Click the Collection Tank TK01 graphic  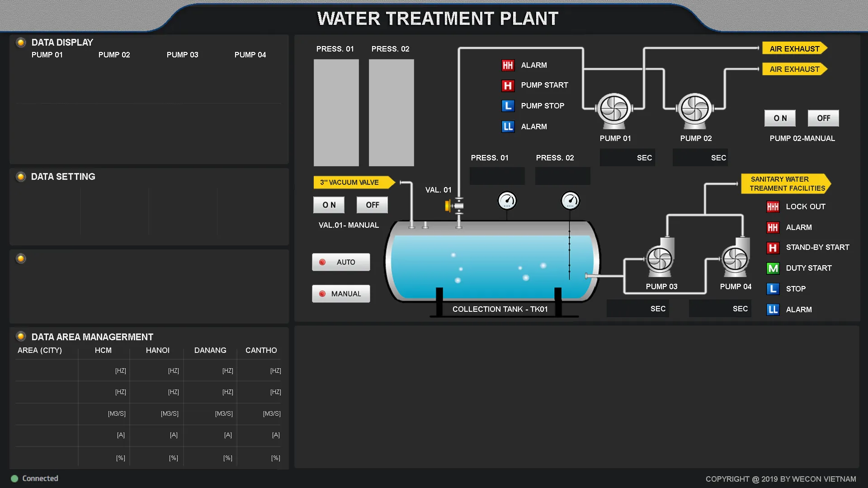pos(493,261)
